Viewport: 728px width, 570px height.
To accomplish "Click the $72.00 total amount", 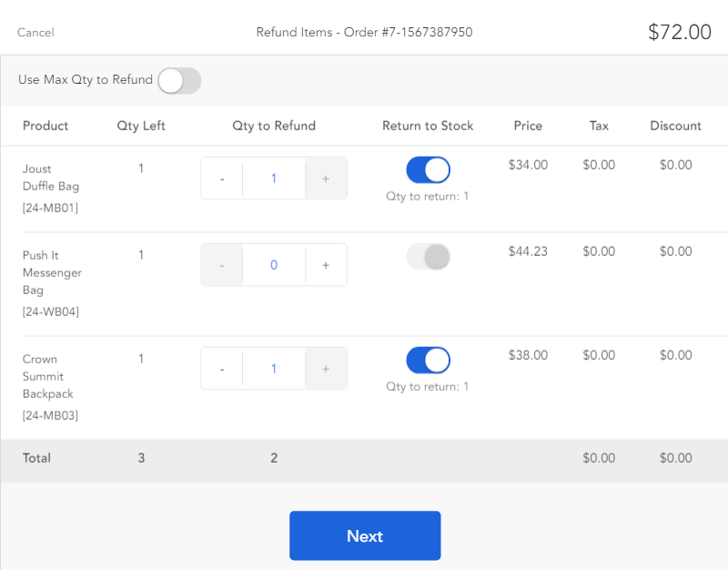I will [x=680, y=31].
